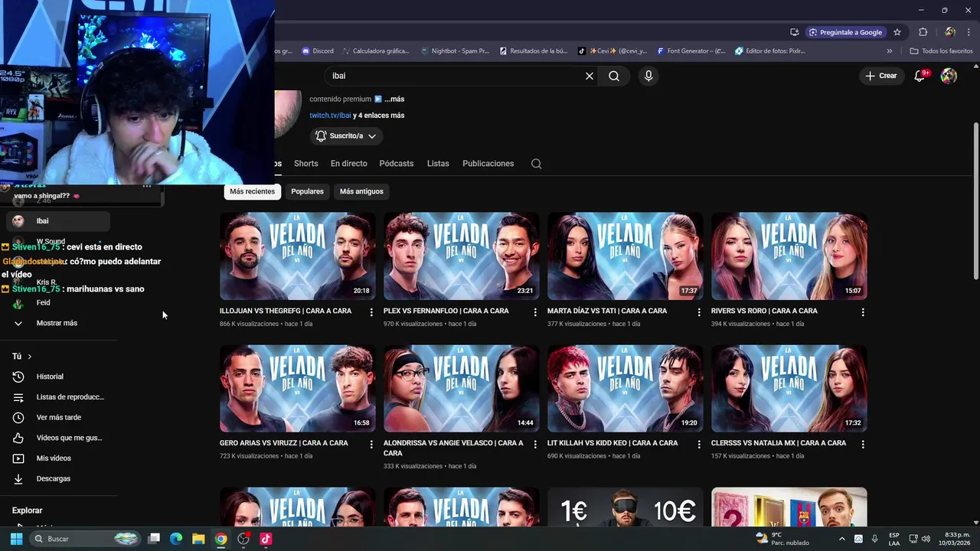This screenshot has width=980, height=551.
Task: Open the Suscrito/a subscription dropdown
Action: 346,135
